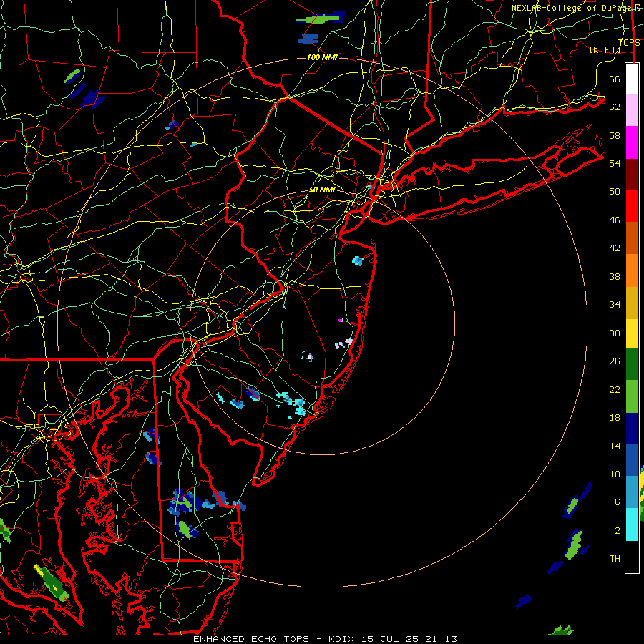Click the "50" scale value
Image resolution: width=644 pixels, height=644 pixels.
tap(615, 191)
